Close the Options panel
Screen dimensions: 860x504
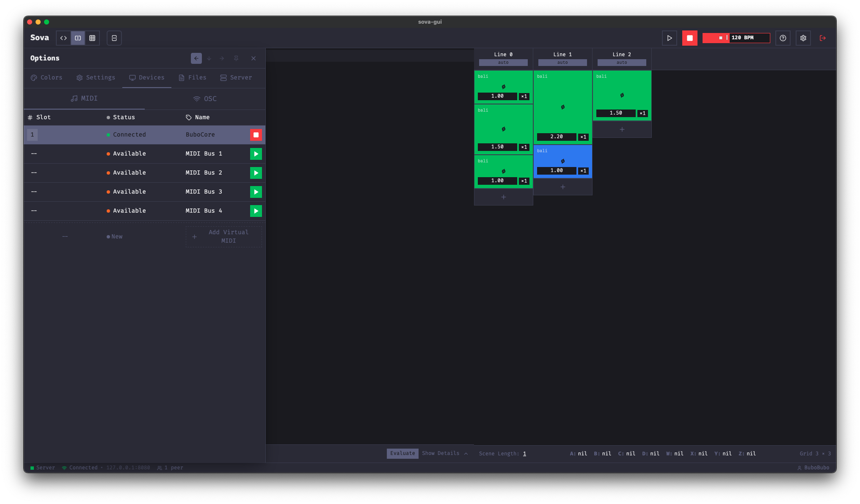pos(254,58)
